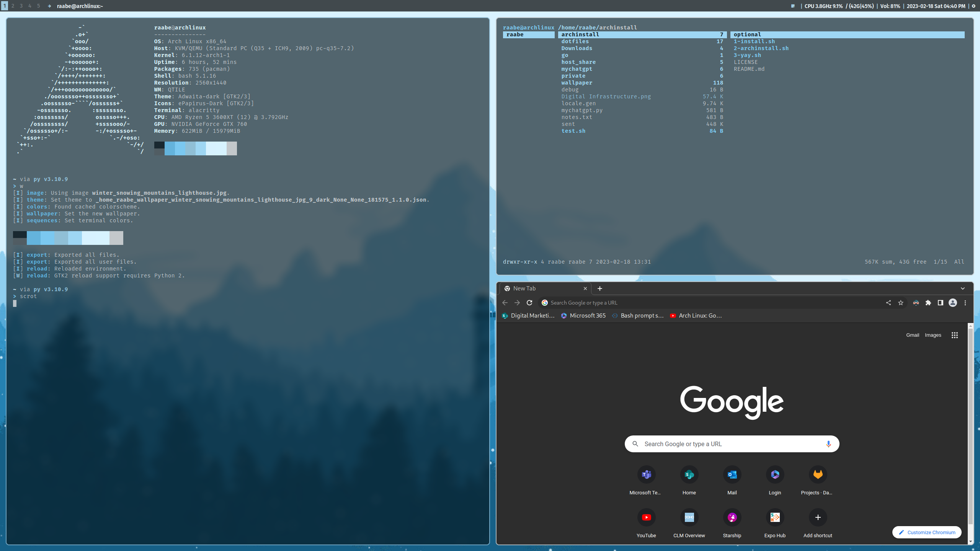Click the Google search box on page
Screen dimensions: 980x551
point(727,444)
